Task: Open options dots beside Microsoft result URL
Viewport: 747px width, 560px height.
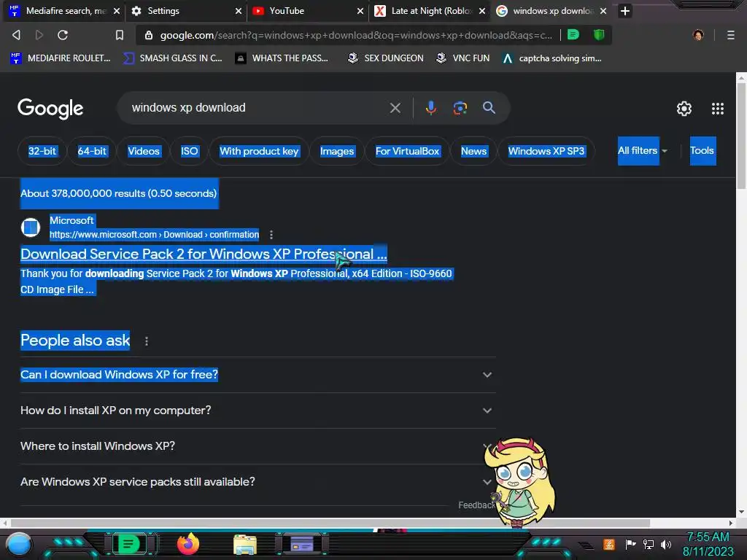Action: (271, 235)
